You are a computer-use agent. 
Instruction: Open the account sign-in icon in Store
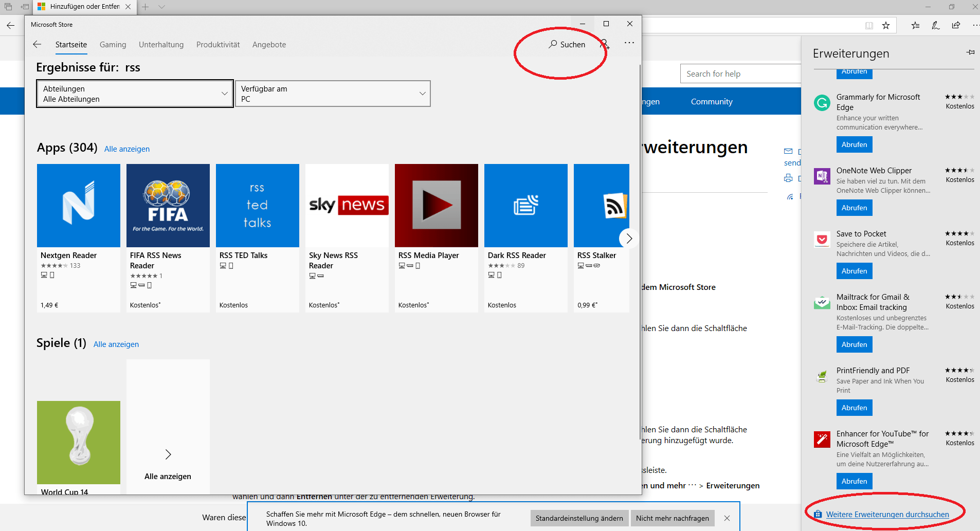[x=605, y=44]
